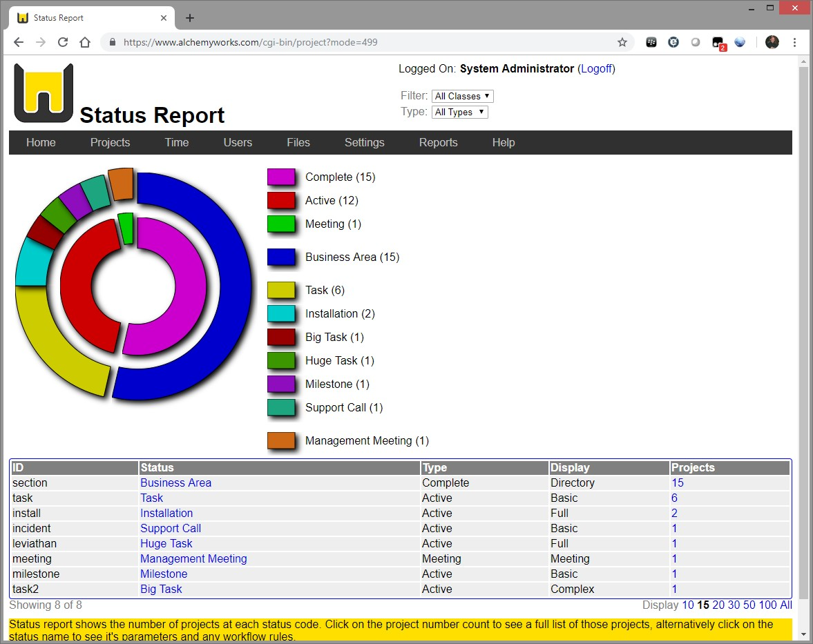This screenshot has width=813, height=644.
Task: Open the Files menu
Action: click(298, 142)
